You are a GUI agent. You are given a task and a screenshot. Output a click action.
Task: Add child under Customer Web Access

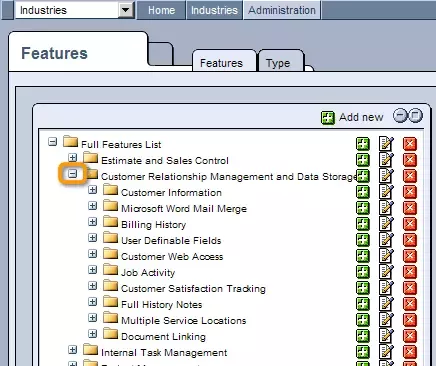click(x=363, y=256)
